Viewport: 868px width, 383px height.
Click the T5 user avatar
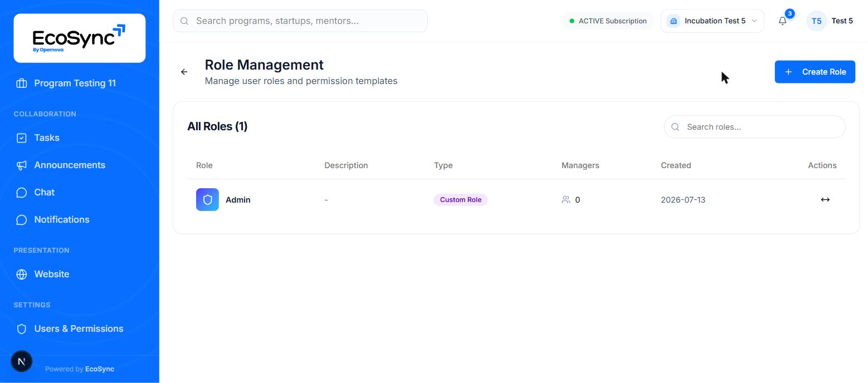click(x=816, y=21)
